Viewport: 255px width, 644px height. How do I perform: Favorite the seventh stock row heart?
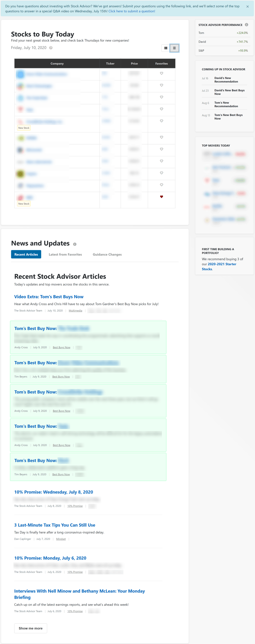[161, 149]
